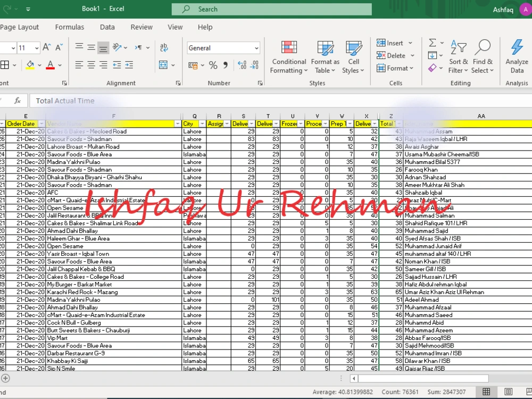This screenshot has width=532, height=399.
Task: Click the Insert cells button
Action: click(x=390, y=43)
